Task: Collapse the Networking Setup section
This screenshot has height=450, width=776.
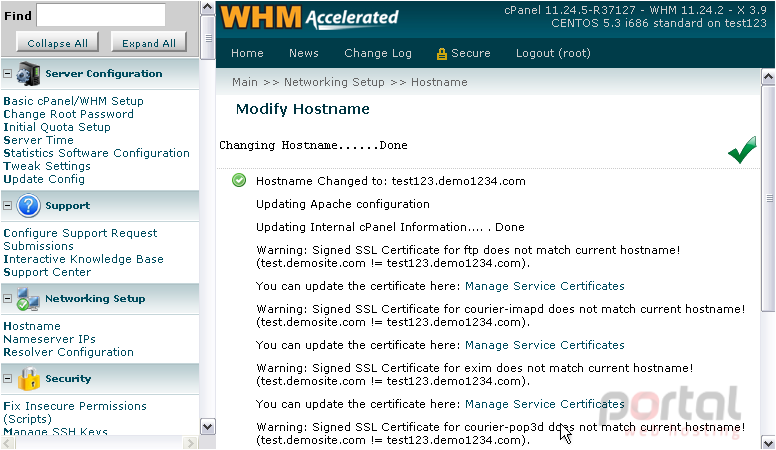Action: (7, 299)
